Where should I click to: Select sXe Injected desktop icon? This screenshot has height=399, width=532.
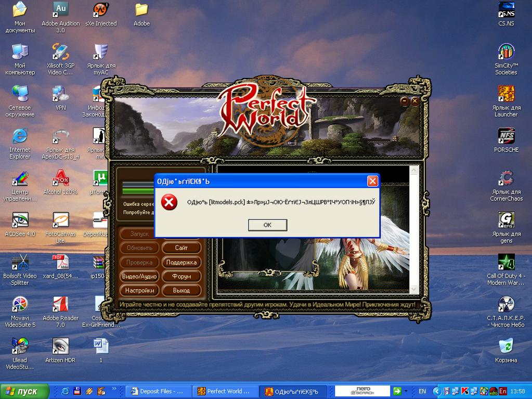coord(101,14)
